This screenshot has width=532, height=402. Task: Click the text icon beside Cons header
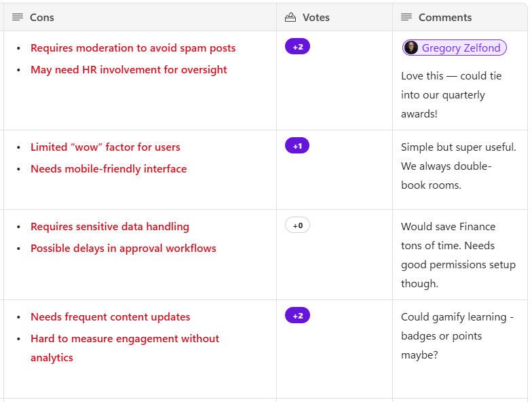pyautogui.click(x=18, y=17)
